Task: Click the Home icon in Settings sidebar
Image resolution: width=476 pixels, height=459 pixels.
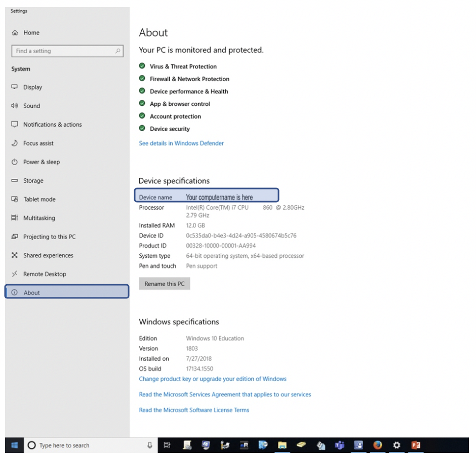Action: click(15, 32)
